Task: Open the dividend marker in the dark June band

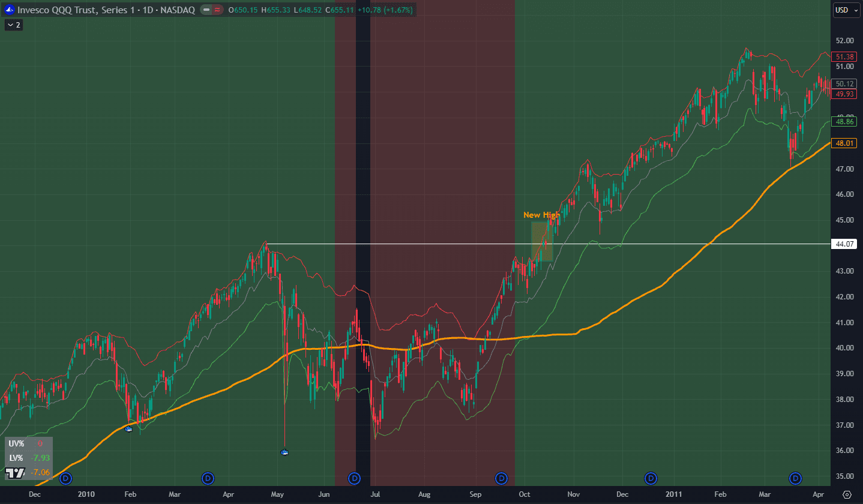Action: [355, 478]
